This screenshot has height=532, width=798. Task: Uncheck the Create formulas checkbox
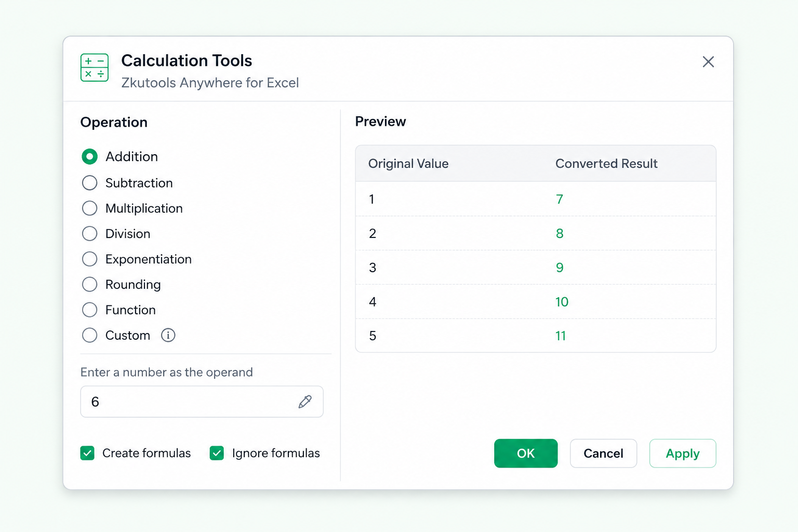pos(87,453)
